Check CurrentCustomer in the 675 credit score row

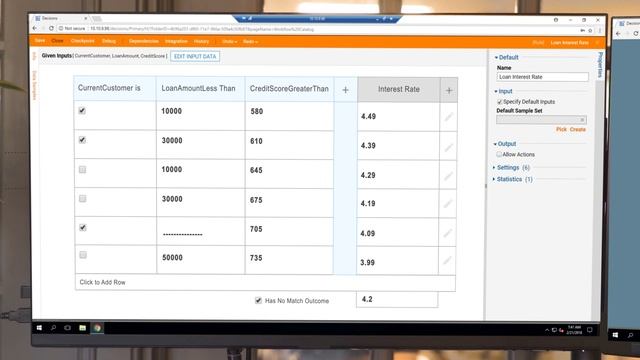tap(82, 199)
